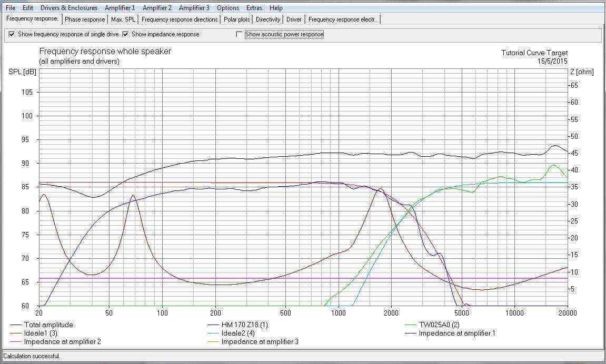Click the 65 value on impedance axis

(573, 85)
